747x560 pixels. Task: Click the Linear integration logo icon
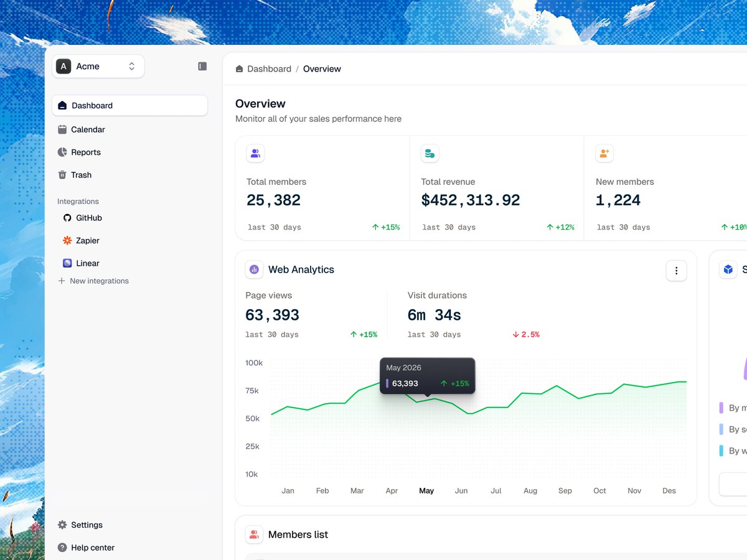67,263
